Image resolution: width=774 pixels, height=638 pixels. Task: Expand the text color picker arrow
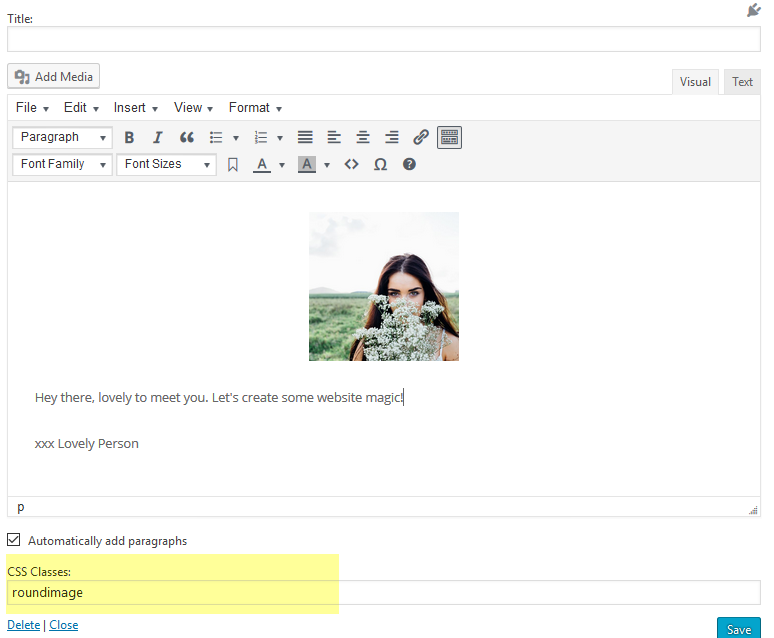(x=282, y=165)
